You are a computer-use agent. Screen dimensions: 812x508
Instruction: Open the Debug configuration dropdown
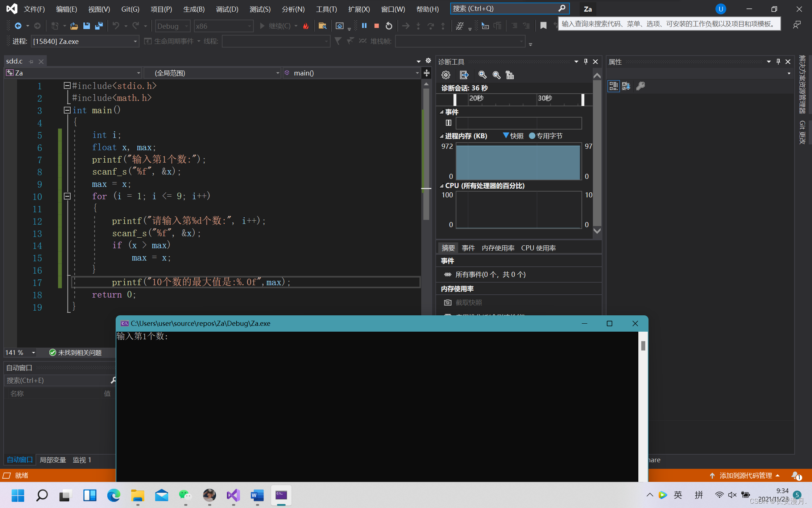[173, 26]
